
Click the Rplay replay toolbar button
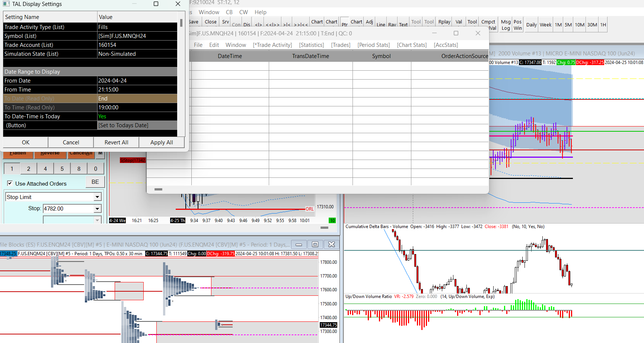444,22
